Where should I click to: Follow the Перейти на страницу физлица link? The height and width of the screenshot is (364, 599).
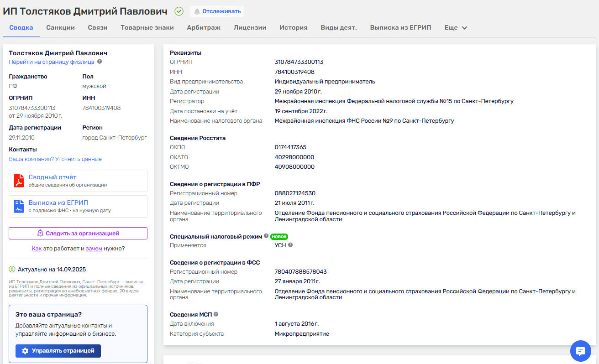click(x=52, y=62)
